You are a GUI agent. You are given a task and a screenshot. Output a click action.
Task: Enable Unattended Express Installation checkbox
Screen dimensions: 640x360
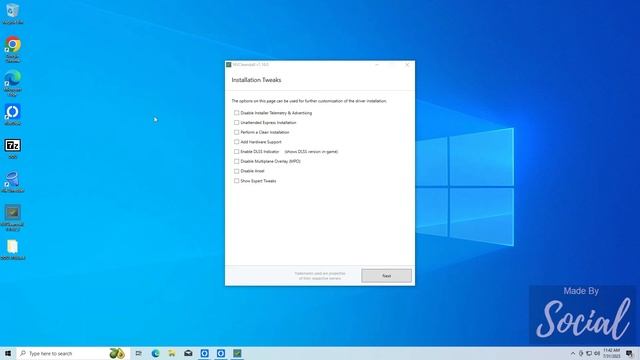[236, 122]
